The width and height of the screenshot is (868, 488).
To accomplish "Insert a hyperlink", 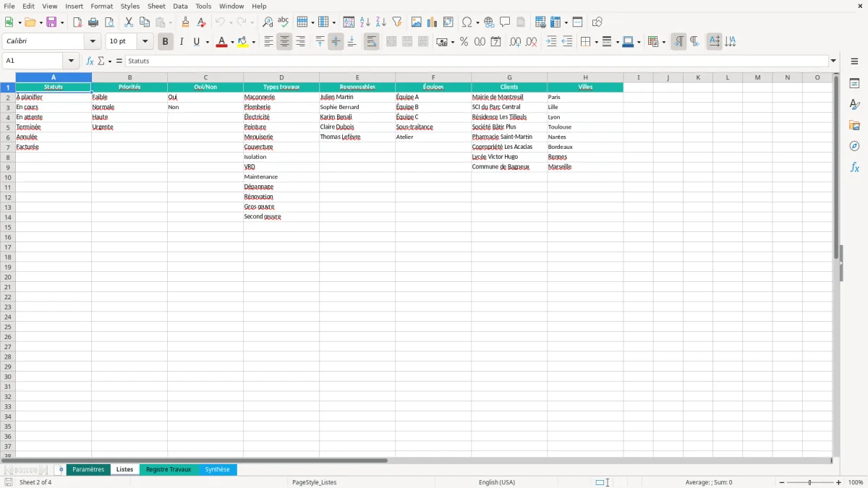I will [489, 22].
